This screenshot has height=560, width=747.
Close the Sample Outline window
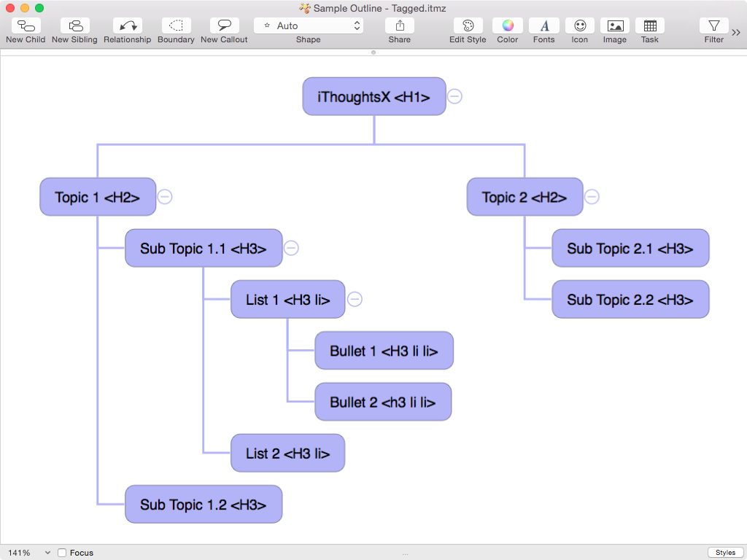click(x=10, y=8)
